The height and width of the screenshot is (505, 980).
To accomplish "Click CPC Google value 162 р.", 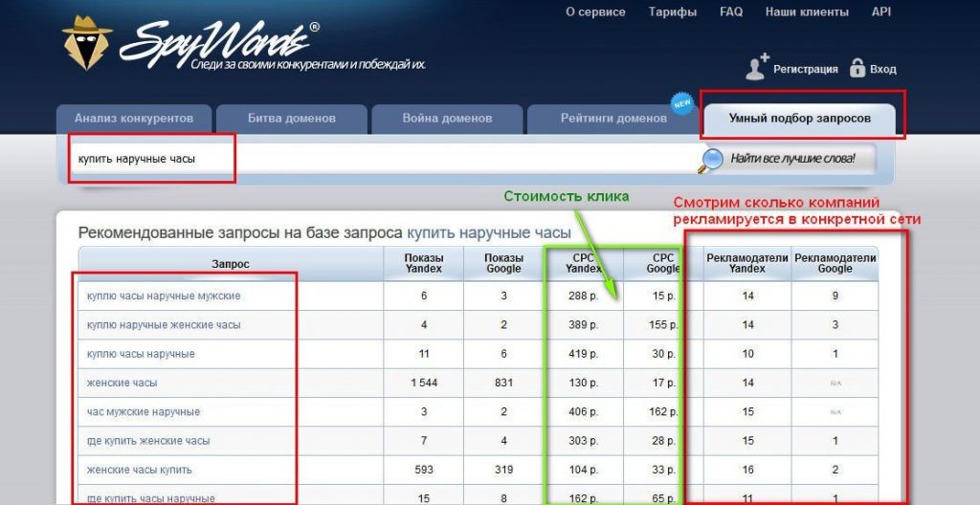I will pyautogui.click(x=662, y=412).
